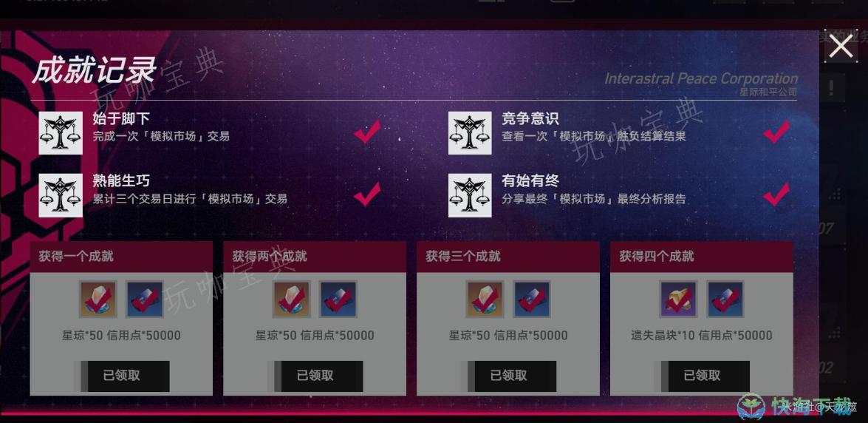Click 已领取 button under 获得三个成就
868x423 pixels.
508,376
